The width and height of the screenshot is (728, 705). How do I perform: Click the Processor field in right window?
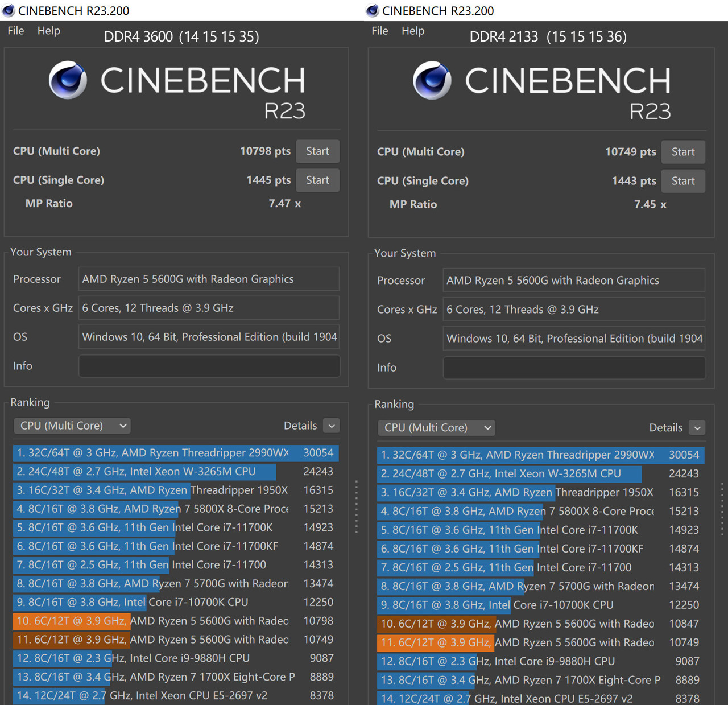point(574,281)
